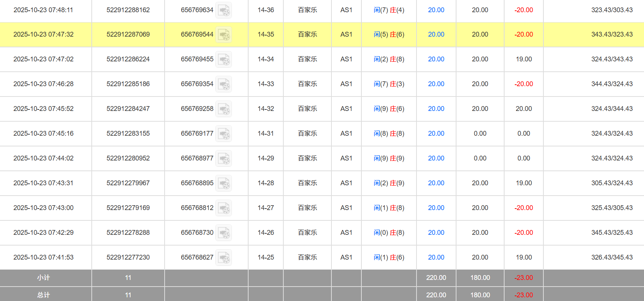Select the 闲(8) 庄(8) result cell
The image size is (644, 301).
[x=389, y=133]
